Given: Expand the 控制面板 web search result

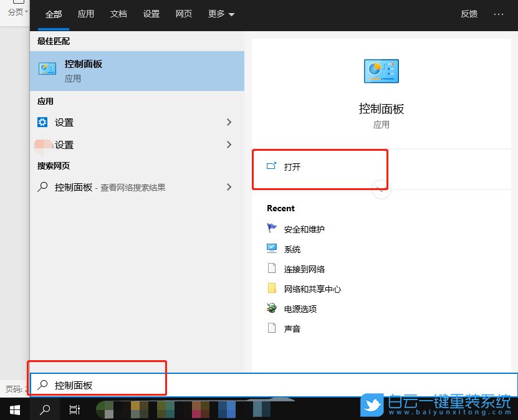Looking at the screenshot, I should (x=229, y=186).
